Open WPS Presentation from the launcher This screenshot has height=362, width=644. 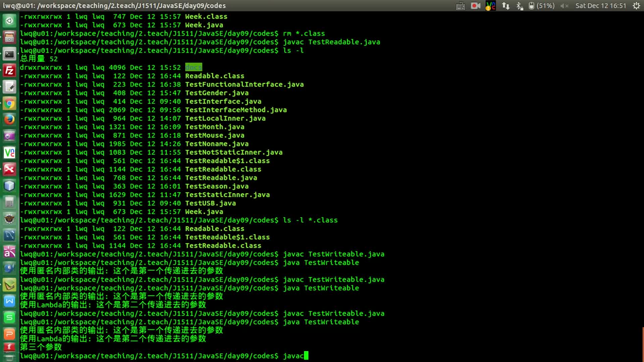[9, 334]
